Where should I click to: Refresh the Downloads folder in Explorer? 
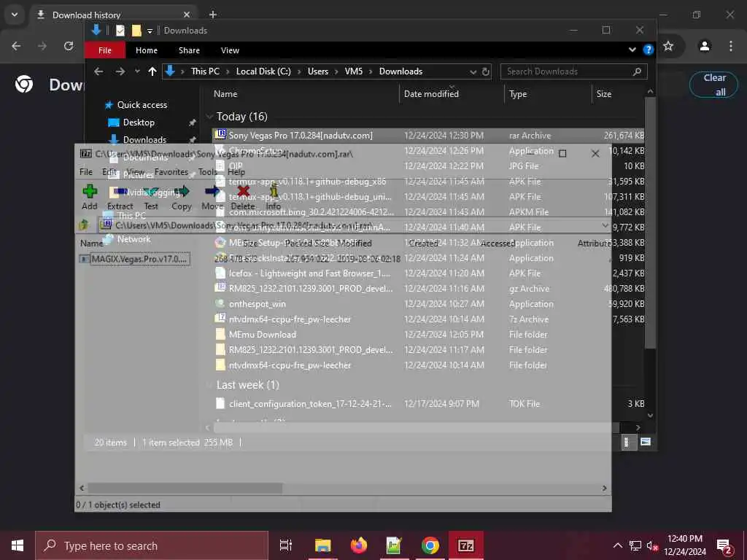pos(485,72)
